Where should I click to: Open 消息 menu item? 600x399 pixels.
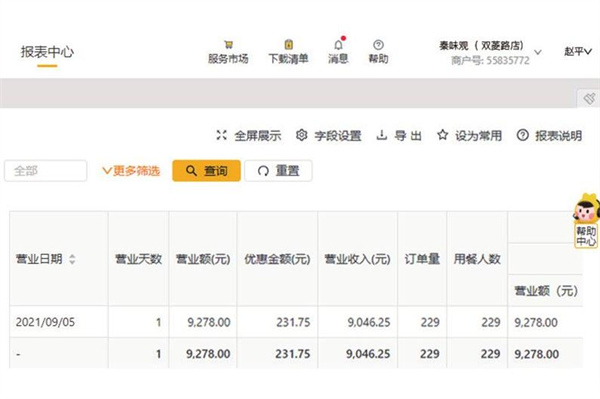[338, 51]
